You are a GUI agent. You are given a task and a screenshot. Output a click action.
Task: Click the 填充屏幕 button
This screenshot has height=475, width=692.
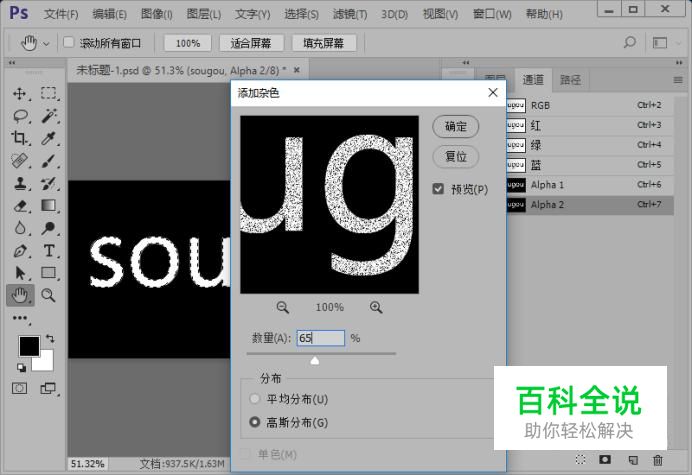coord(324,43)
